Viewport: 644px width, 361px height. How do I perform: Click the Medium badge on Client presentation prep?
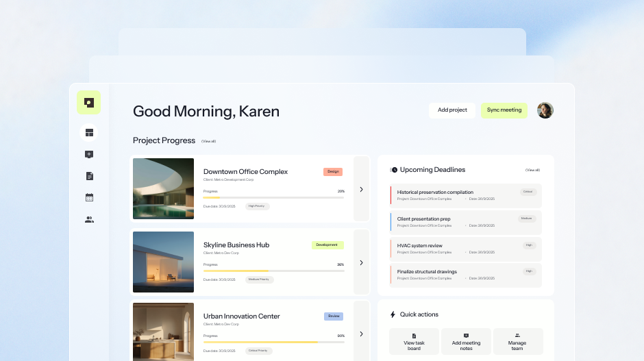click(x=527, y=219)
